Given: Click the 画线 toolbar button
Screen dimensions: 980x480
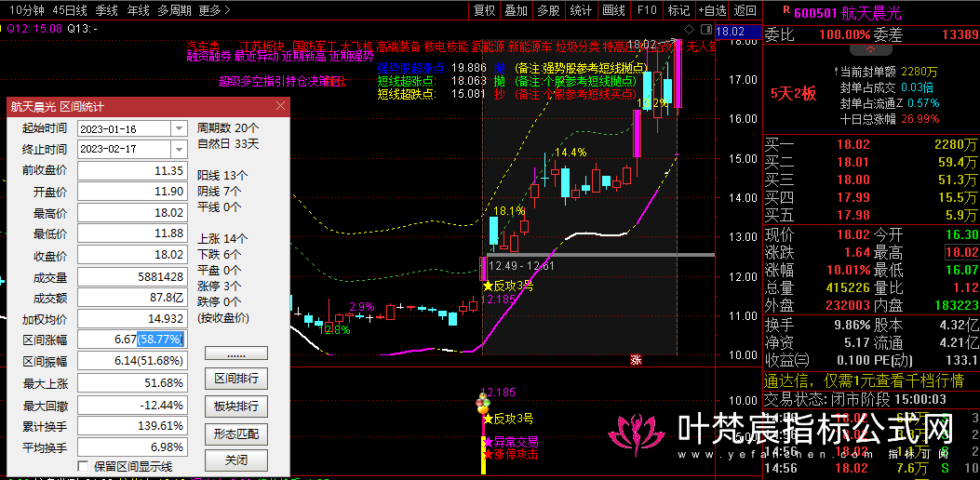Looking at the screenshot, I should click(x=613, y=10).
